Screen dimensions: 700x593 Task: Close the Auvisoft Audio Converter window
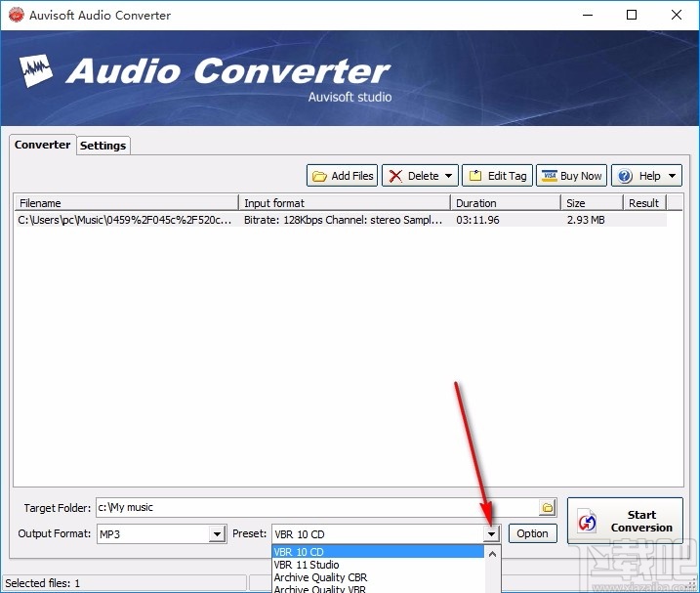coord(677,15)
